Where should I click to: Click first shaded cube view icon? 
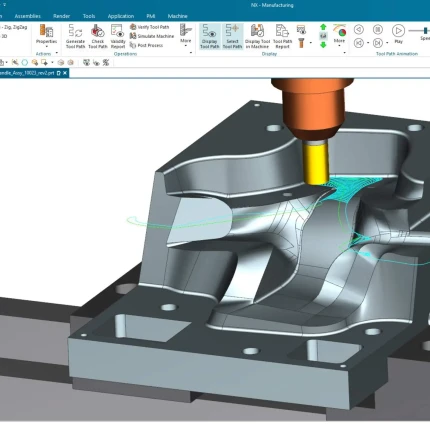pos(61,62)
